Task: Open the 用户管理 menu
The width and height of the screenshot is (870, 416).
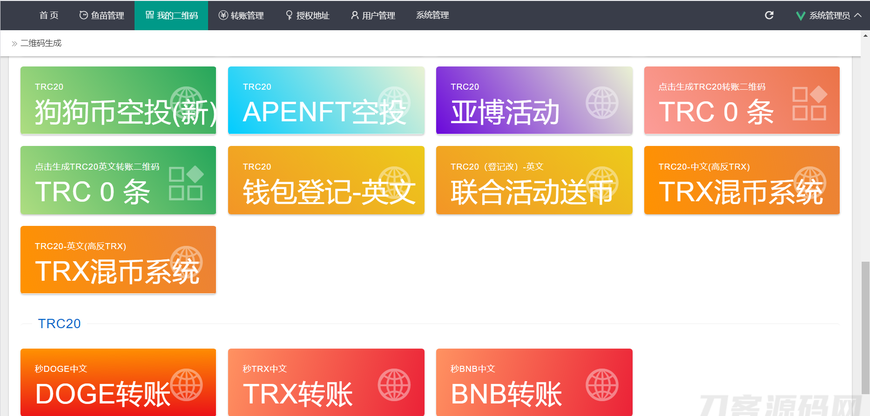Action: (x=373, y=15)
